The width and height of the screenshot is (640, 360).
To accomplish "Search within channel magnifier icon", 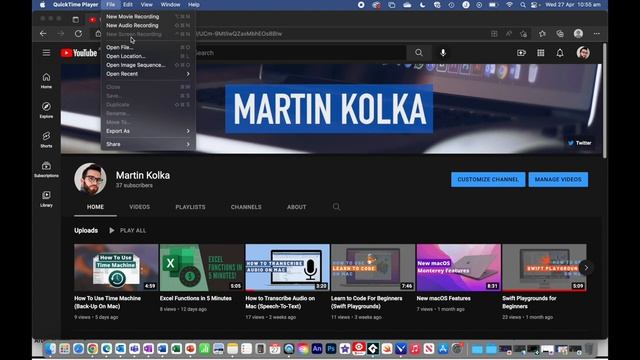I will 336,207.
